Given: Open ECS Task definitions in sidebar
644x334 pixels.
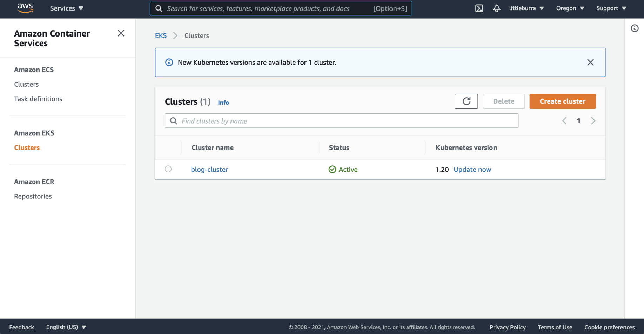Looking at the screenshot, I should pos(38,99).
